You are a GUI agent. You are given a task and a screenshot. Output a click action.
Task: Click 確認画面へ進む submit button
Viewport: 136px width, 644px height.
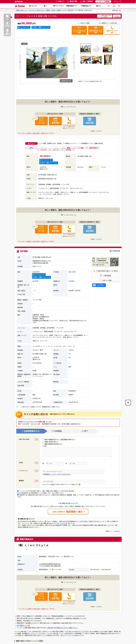coord(68,512)
